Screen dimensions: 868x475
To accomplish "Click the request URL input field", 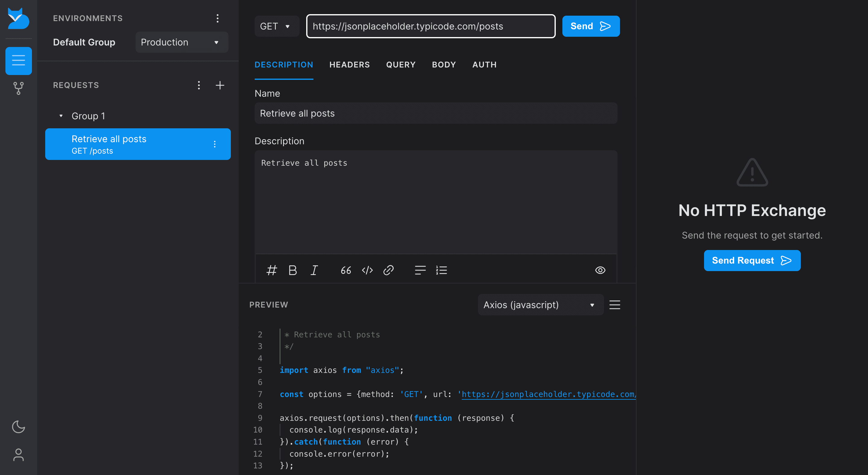I will coord(431,26).
